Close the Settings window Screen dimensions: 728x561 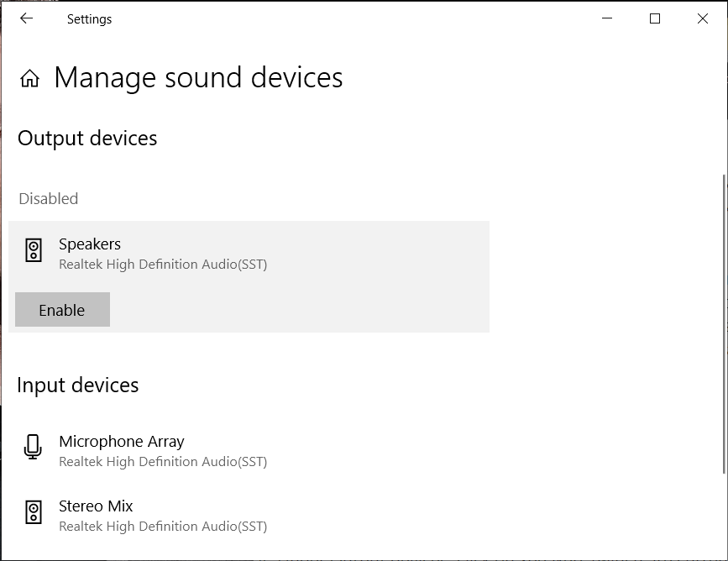(703, 18)
